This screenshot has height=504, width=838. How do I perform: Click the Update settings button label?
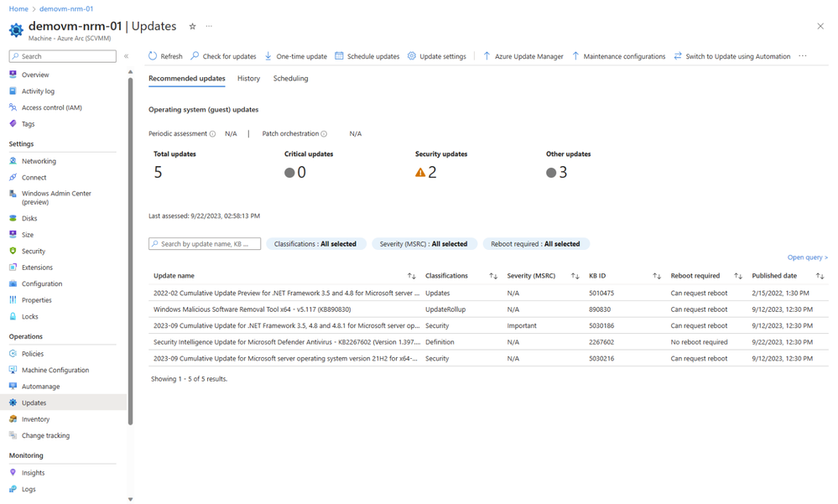tap(443, 56)
